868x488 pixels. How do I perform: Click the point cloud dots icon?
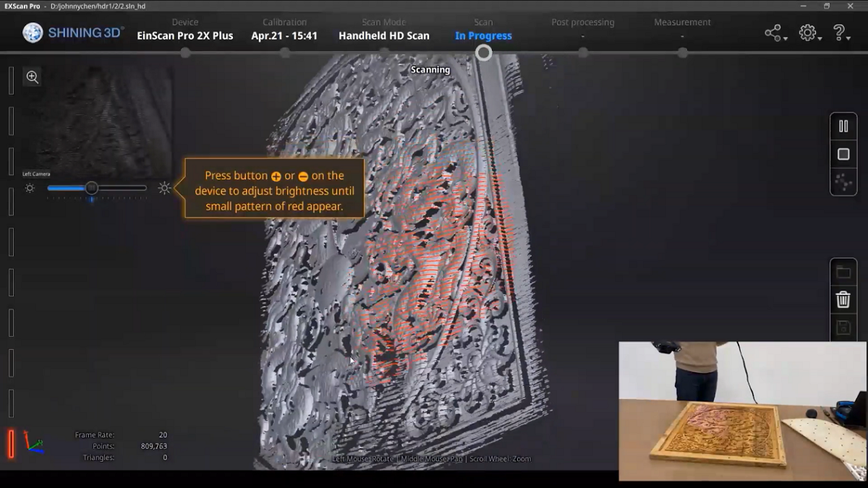(x=843, y=183)
